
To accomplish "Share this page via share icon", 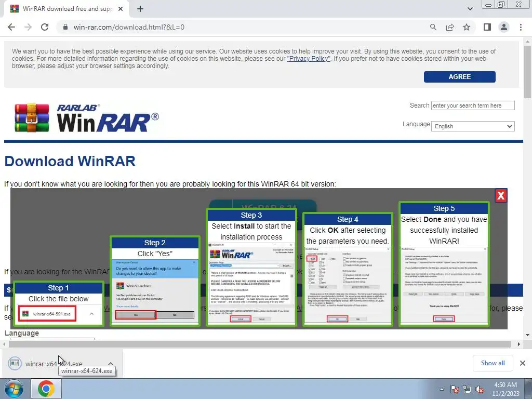I will pyautogui.click(x=450, y=27).
